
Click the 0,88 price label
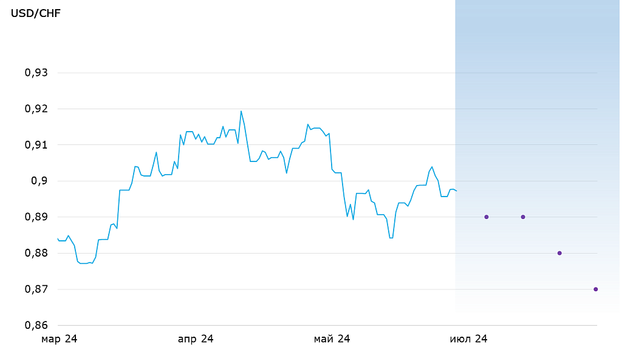point(36,253)
